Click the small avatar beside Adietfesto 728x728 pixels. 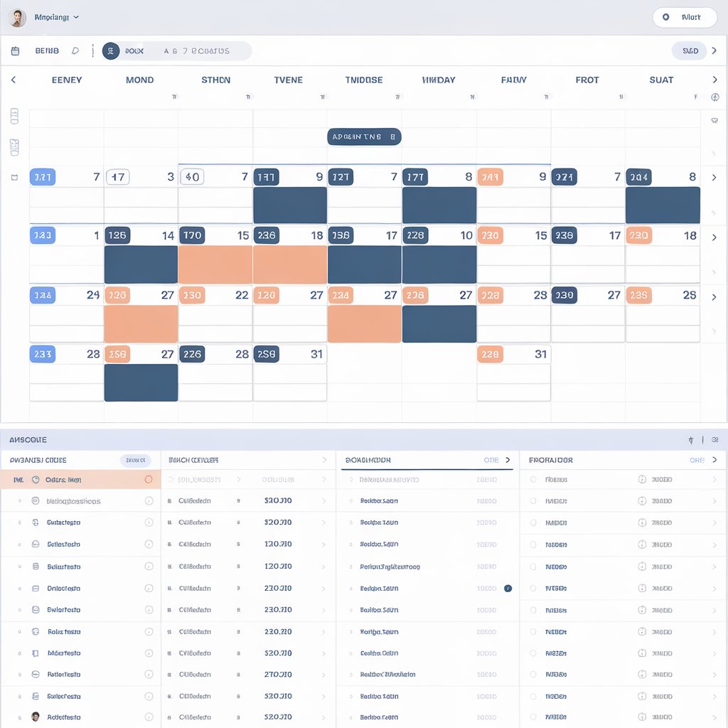point(36,717)
